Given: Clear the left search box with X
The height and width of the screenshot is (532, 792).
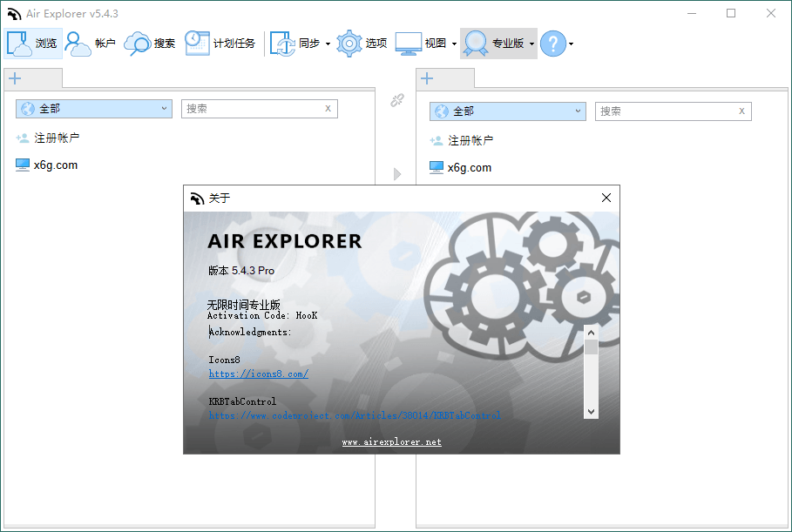Looking at the screenshot, I should pos(327,108).
